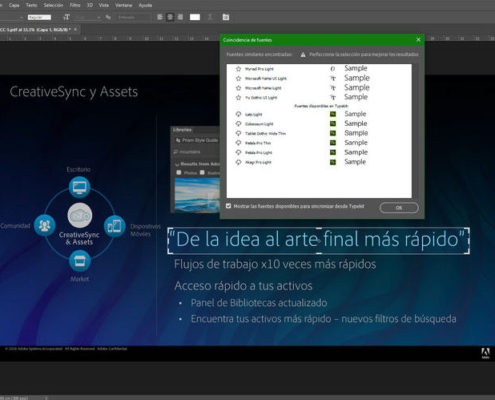The image size is (495, 400).
Task: Open the anti-aliasing method dropdown
Action: 133,17
